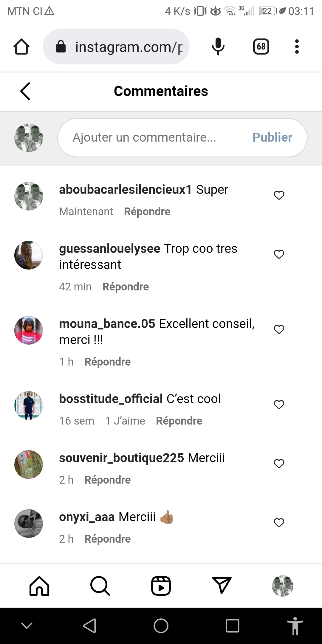Activate voice search microphone
Image resolution: width=322 pixels, height=644 pixels.
(x=218, y=47)
